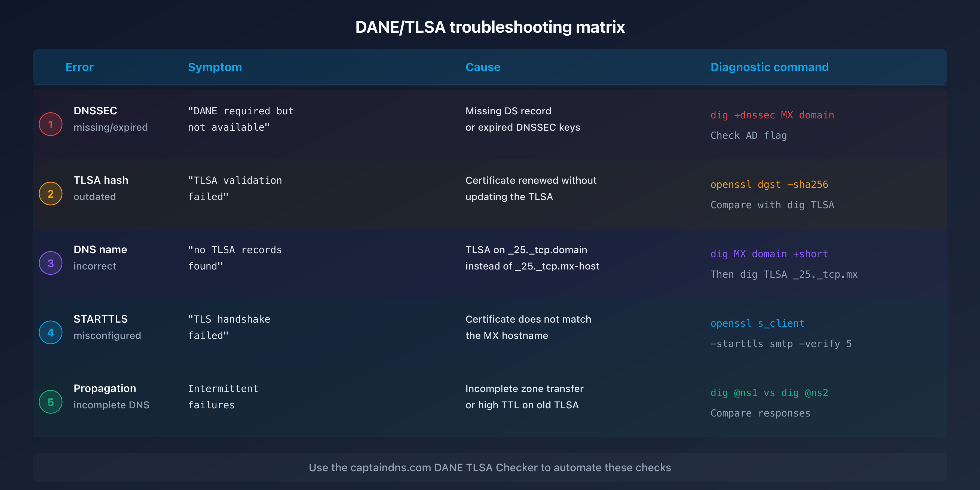Expand the Error column header
This screenshot has width=980, height=490.
click(79, 67)
